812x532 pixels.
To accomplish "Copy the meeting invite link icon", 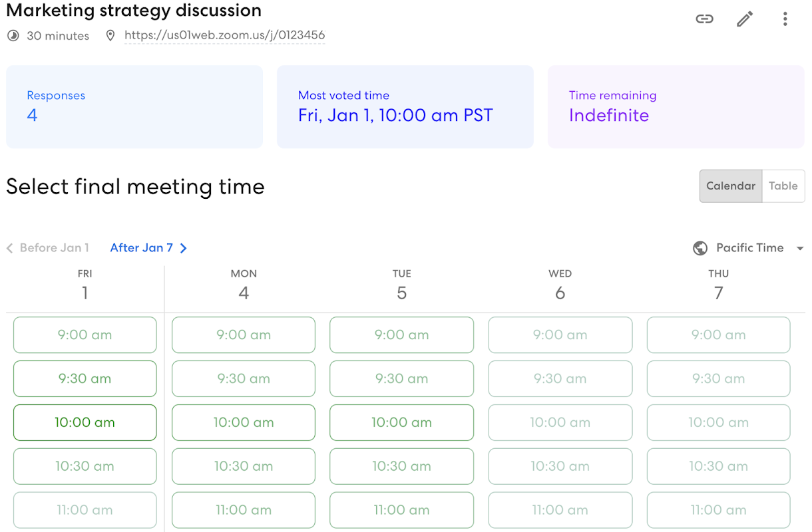I will (704, 19).
